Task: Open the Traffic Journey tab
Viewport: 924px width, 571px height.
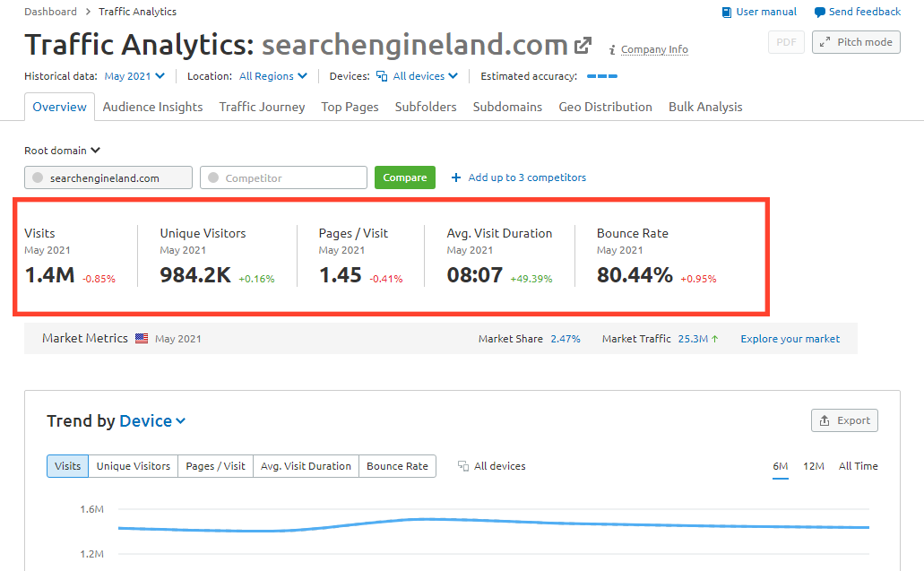Action: pyautogui.click(x=263, y=107)
